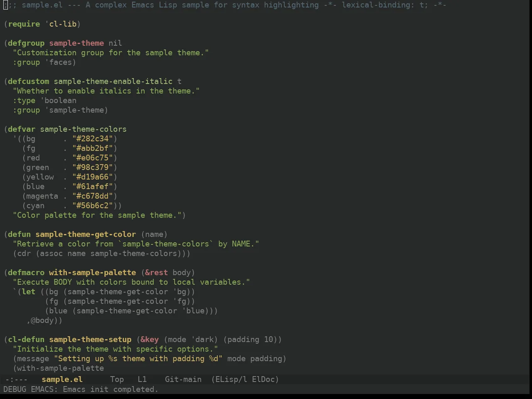Click the 'cyan' key in the color alist

(x=35, y=205)
